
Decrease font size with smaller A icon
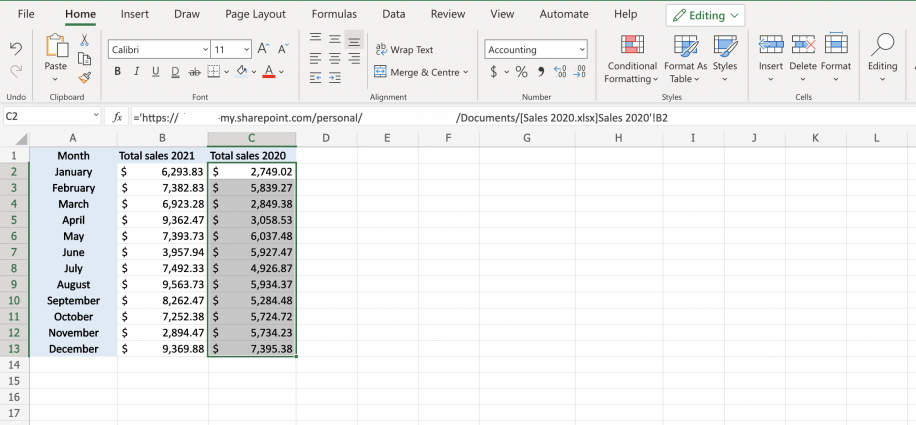(x=283, y=49)
